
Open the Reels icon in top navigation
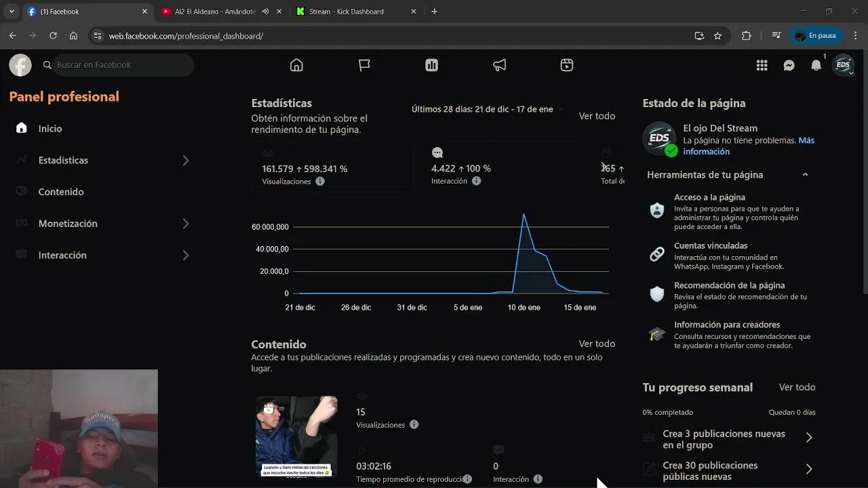[567, 65]
